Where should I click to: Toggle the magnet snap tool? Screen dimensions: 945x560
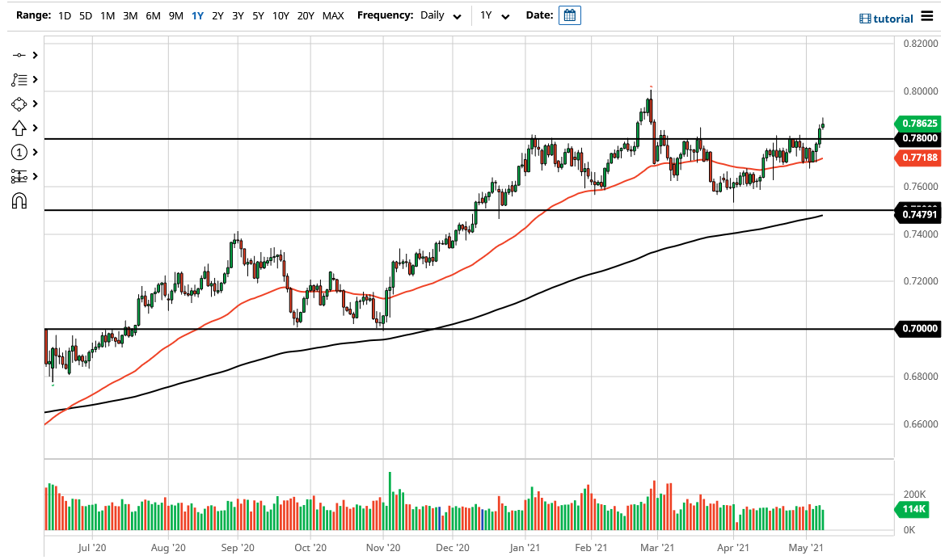click(20, 200)
